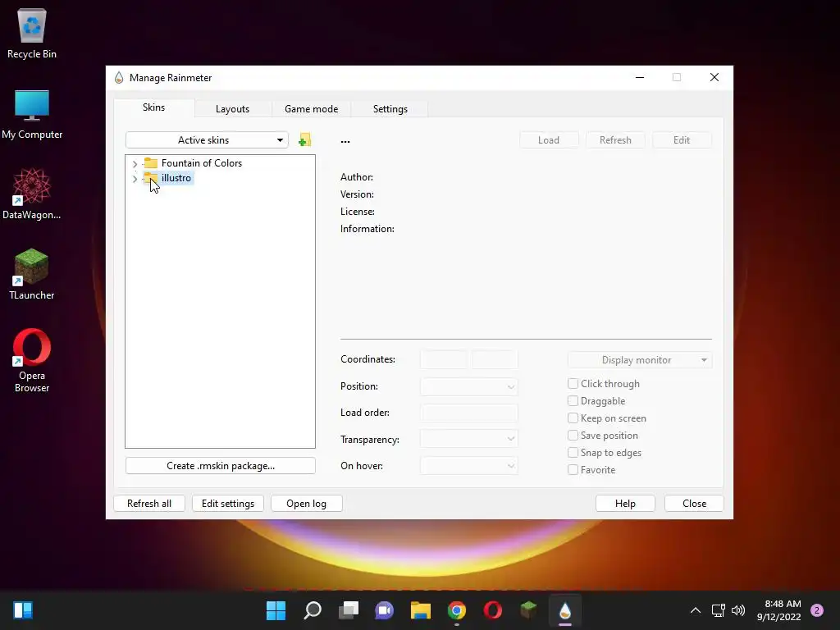Open Google Chrome from the taskbar
Image resolution: width=840 pixels, height=630 pixels.
coord(456,610)
